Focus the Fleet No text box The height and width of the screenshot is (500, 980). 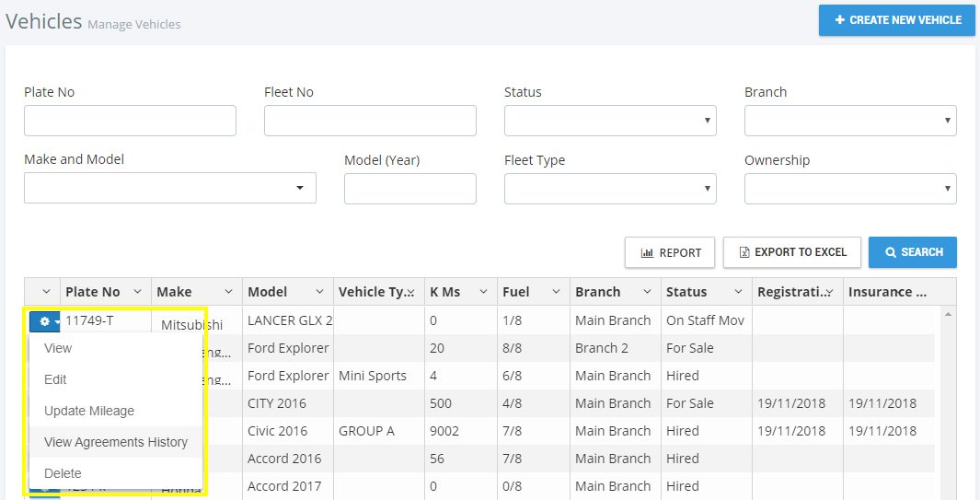point(370,121)
